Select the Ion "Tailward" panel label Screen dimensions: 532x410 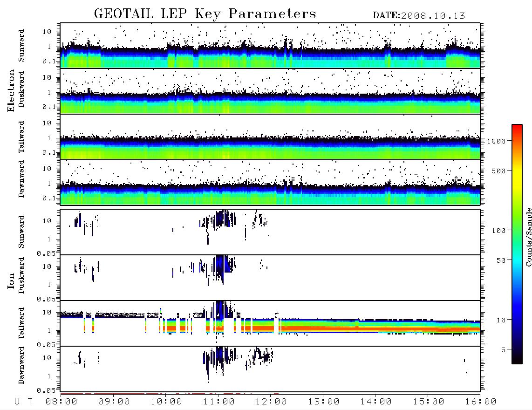[x=21, y=323]
